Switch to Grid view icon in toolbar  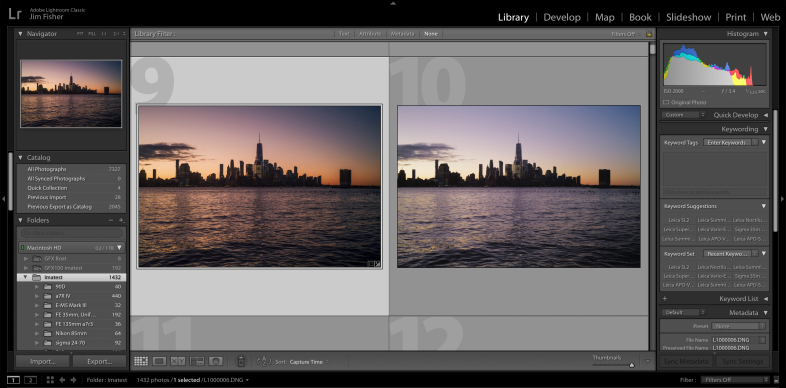click(x=141, y=361)
